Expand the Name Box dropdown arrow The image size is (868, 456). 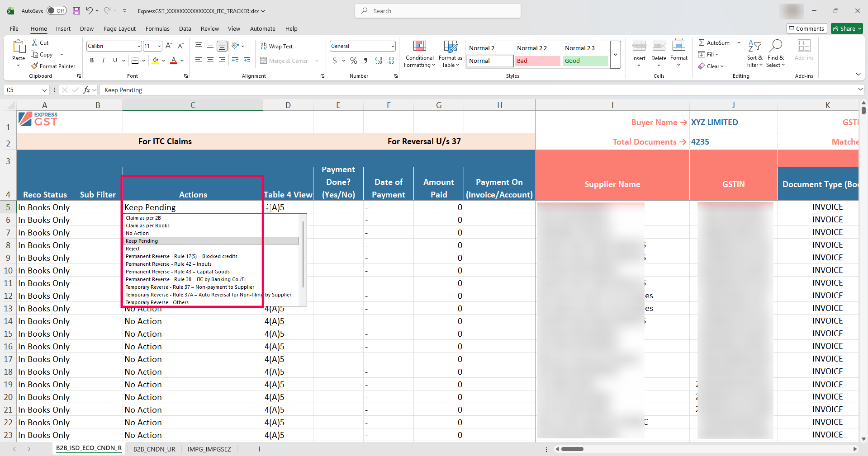tap(44, 90)
